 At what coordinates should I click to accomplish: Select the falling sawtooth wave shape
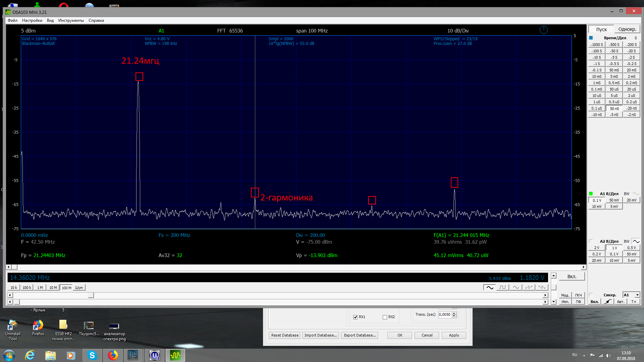click(542, 288)
